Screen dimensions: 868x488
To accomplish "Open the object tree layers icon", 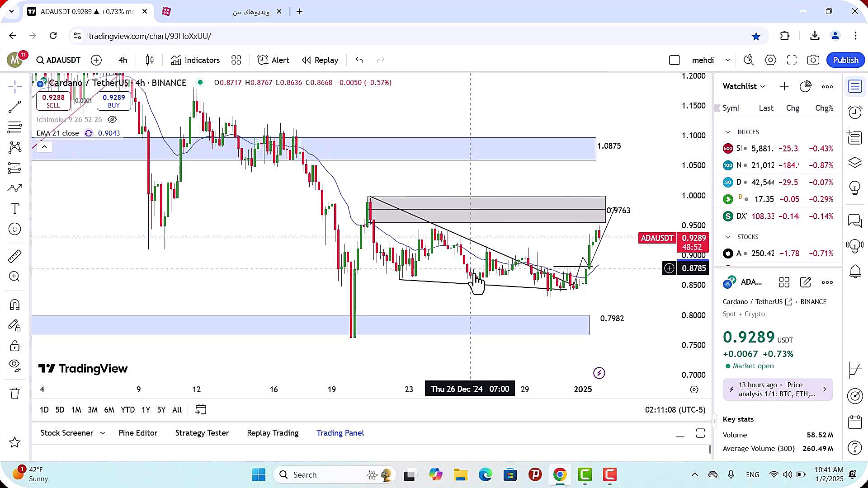I will [855, 162].
